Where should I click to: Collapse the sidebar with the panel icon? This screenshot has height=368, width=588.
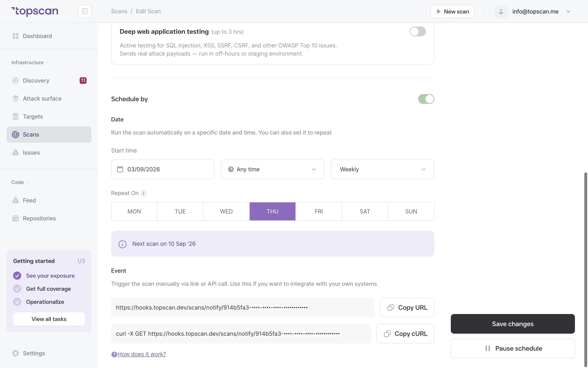85,11
